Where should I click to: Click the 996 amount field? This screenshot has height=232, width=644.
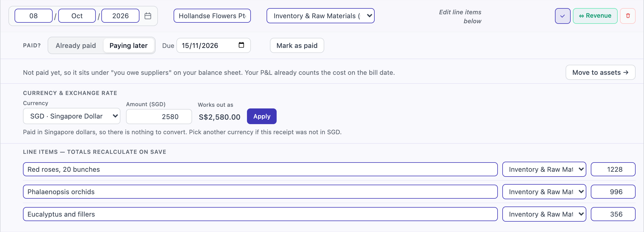point(613,192)
